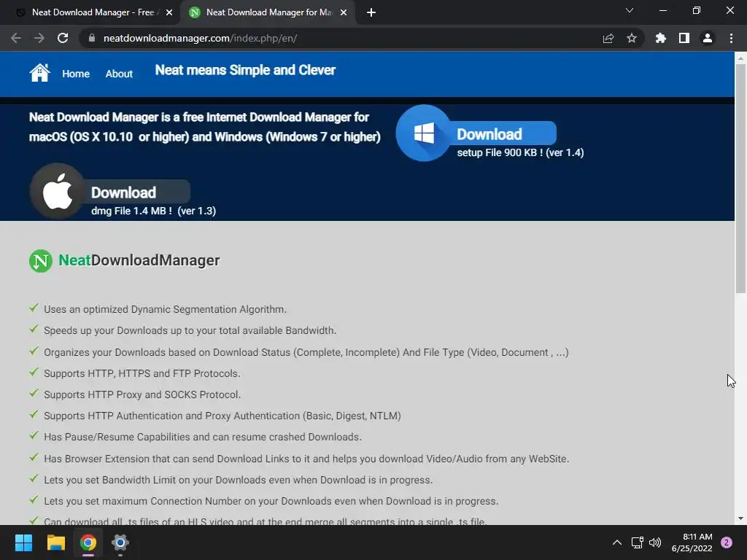Image resolution: width=747 pixels, height=560 pixels.
Task: Open the clock showing 8:11 AM
Action: coord(692,542)
